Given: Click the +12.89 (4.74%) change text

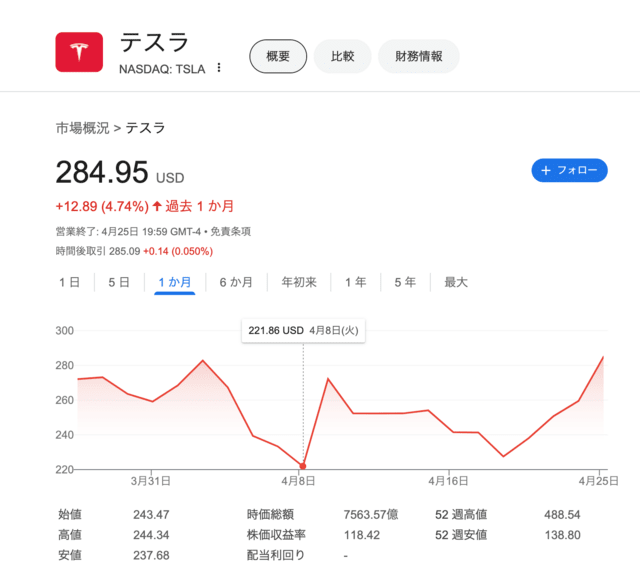Looking at the screenshot, I should tap(102, 206).
